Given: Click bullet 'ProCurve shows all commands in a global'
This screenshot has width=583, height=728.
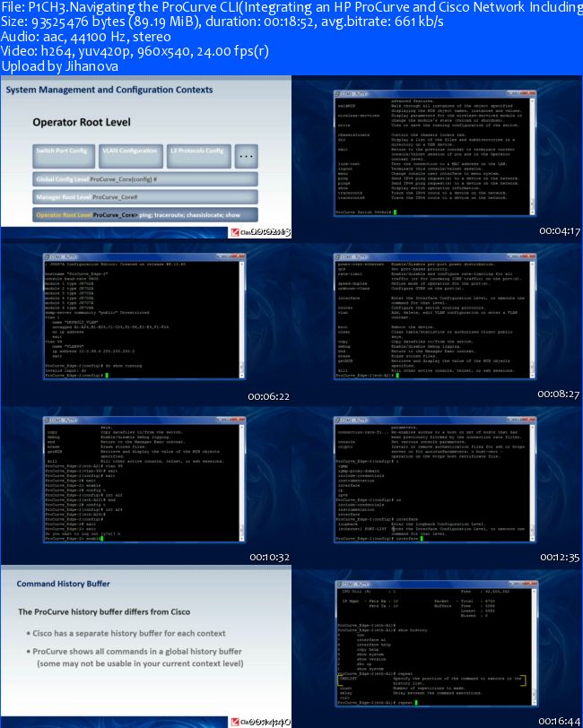Looking at the screenshot, I should [135, 652].
